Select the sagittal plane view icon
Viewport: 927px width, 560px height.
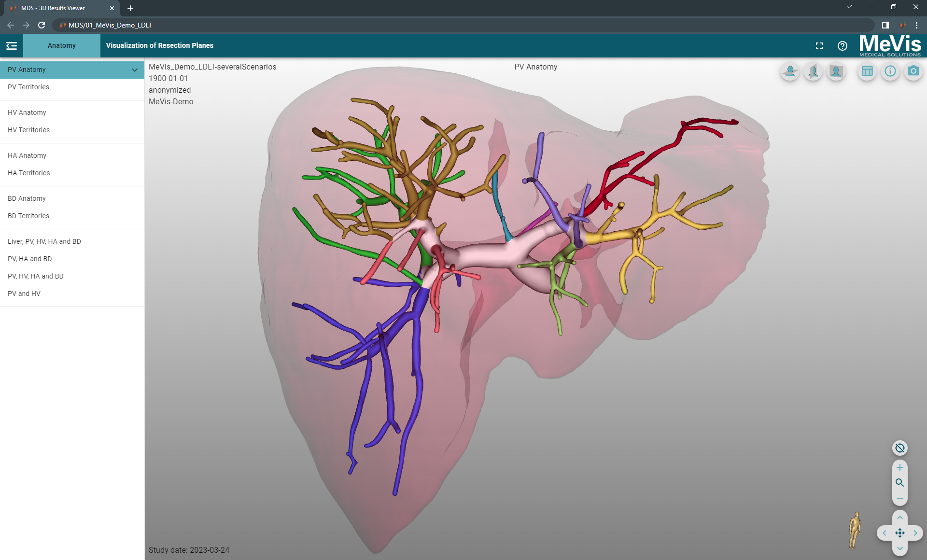tap(813, 71)
